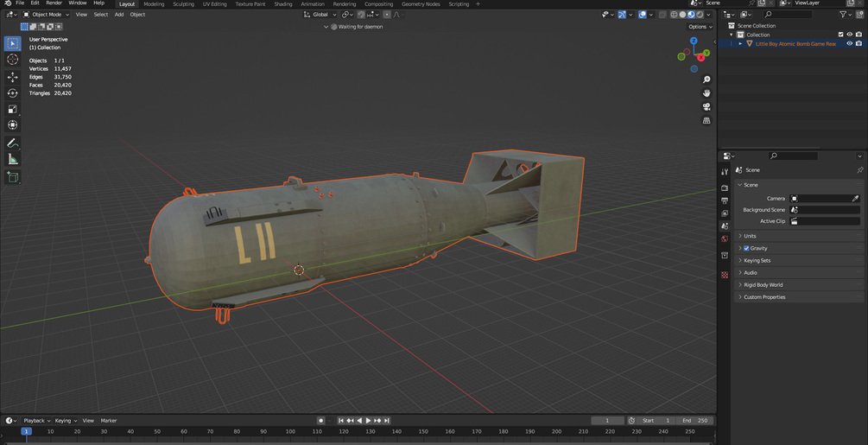Toggle camera view icon in viewport
This screenshot has width=868, height=445.
tap(706, 107)
